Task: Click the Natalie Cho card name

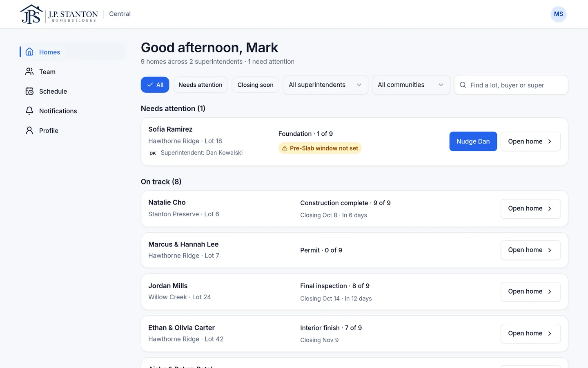Action: click(x=167, y=202)
